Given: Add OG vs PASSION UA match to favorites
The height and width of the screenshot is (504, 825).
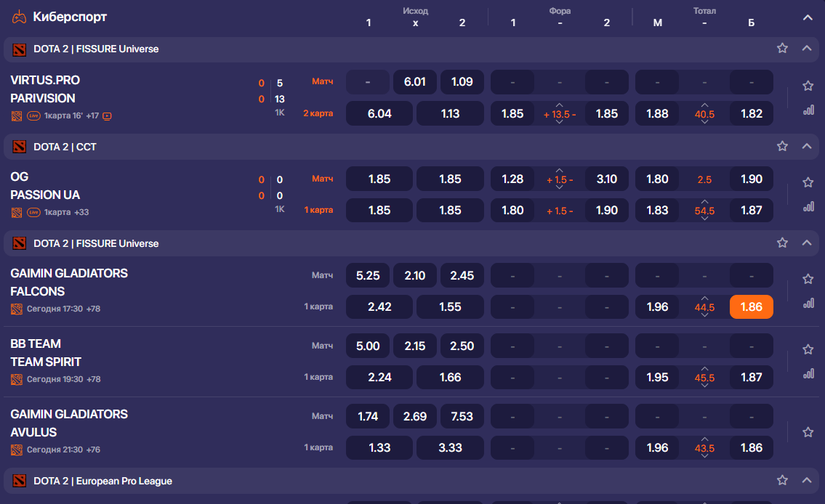Looking at the screenshot, I should 808,182.
